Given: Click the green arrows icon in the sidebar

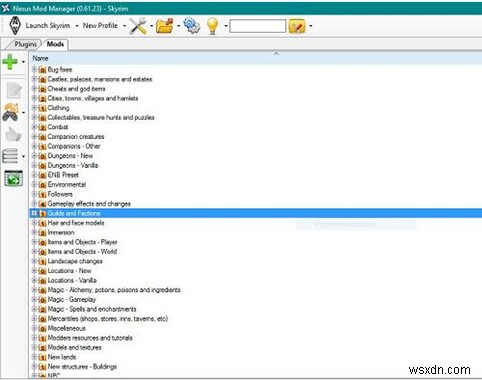Looking at the screenshot, I should (x=14, y=178).
